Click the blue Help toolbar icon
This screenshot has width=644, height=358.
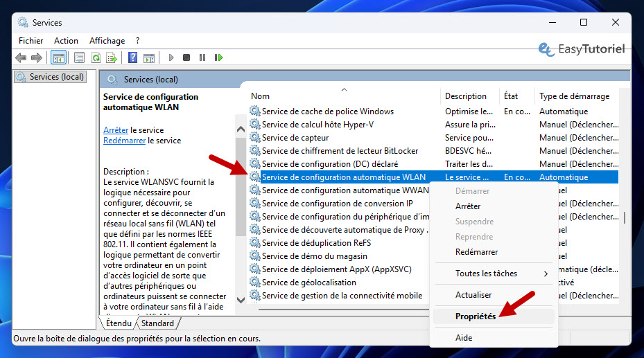(x=132, y=57)
